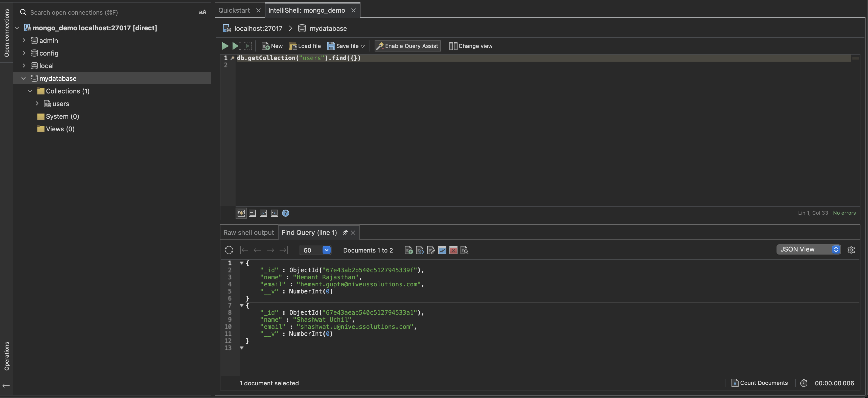
Task: Select the Find Query (line 1) tab
Action: click(309, 233)
